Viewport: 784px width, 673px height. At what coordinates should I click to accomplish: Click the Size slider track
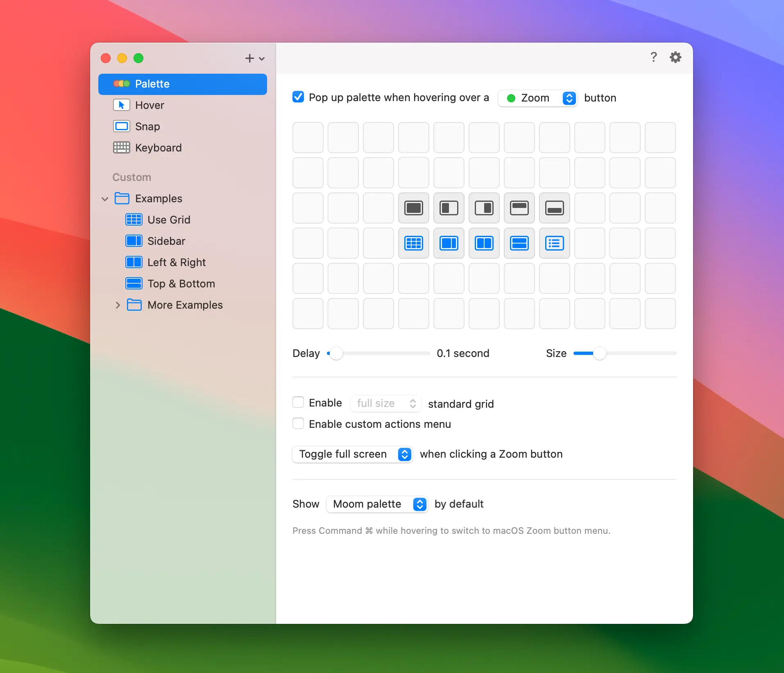click(639, 353)
